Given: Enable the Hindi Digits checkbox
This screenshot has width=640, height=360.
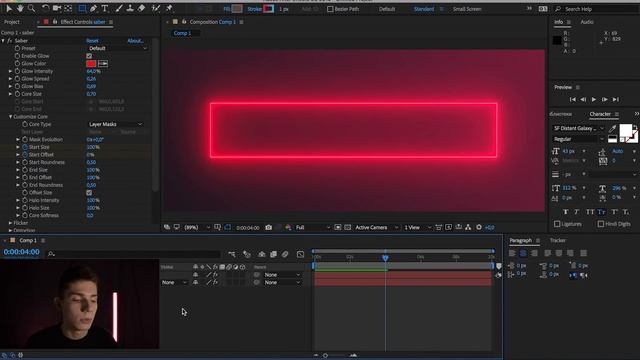Looking at the screenshot, I should (600, 224).
